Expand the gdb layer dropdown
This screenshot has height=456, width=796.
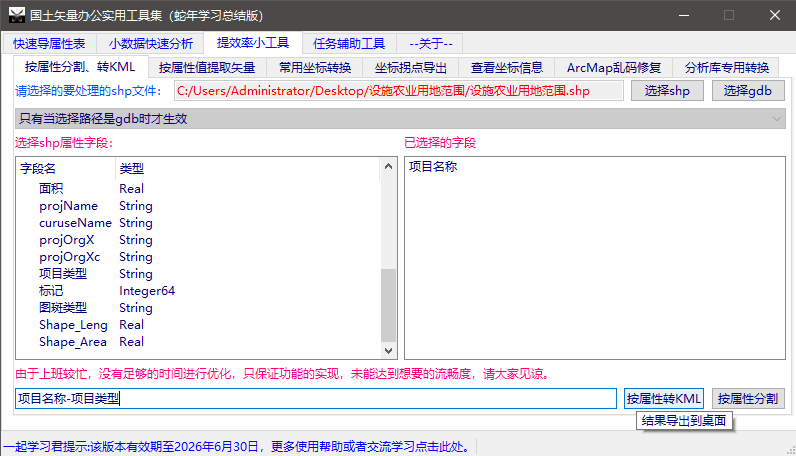(x=777, y=119)
